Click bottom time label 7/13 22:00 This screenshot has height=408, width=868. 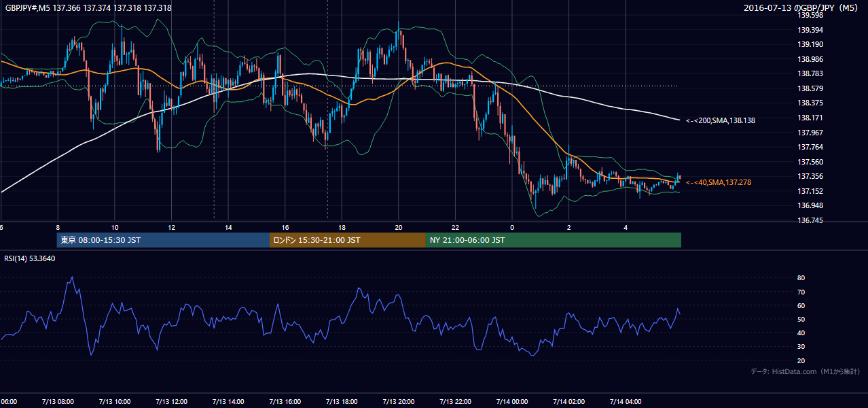point(456,401)
